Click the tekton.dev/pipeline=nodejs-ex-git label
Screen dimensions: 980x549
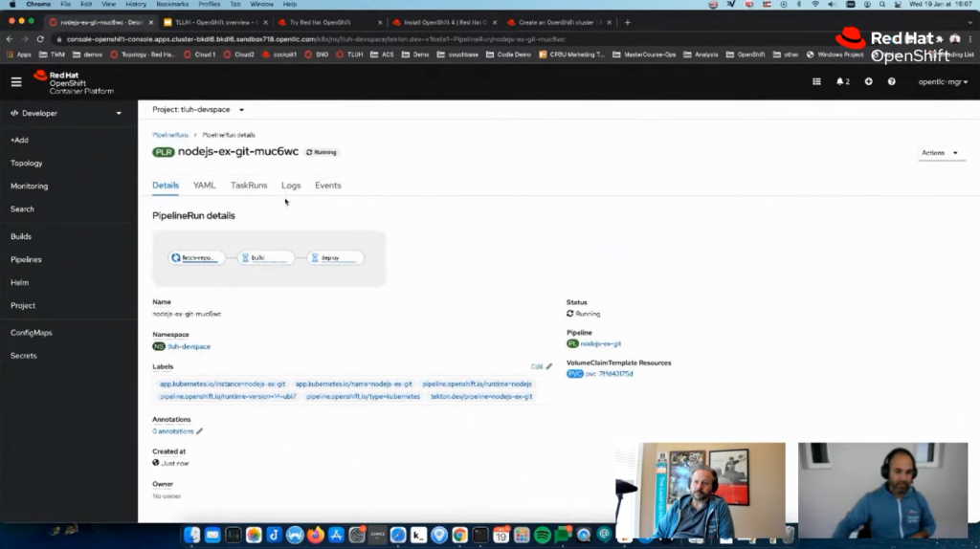(481, 396)
